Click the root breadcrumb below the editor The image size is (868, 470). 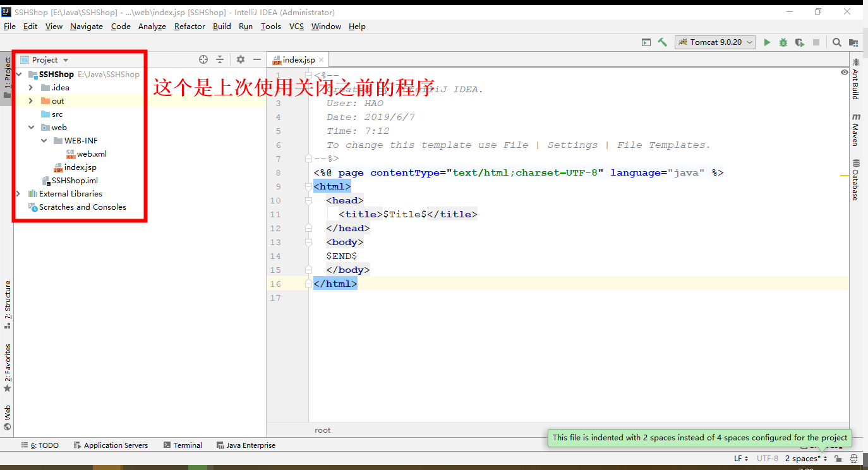click(x=323, y=430)
